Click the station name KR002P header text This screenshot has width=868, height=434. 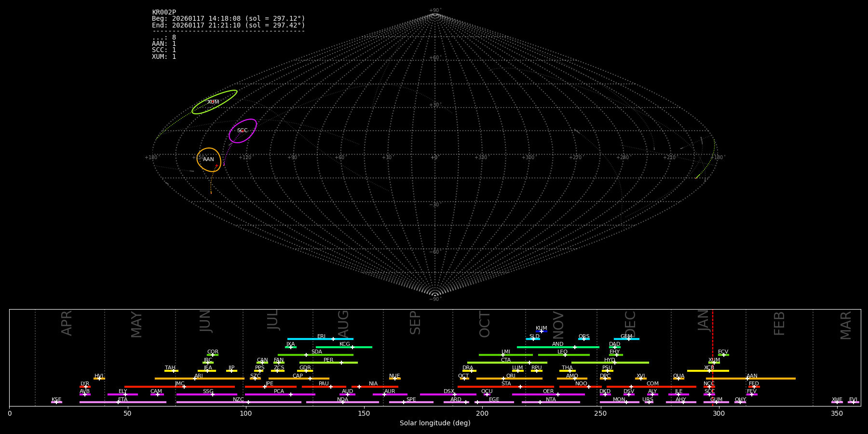(164, 13)
